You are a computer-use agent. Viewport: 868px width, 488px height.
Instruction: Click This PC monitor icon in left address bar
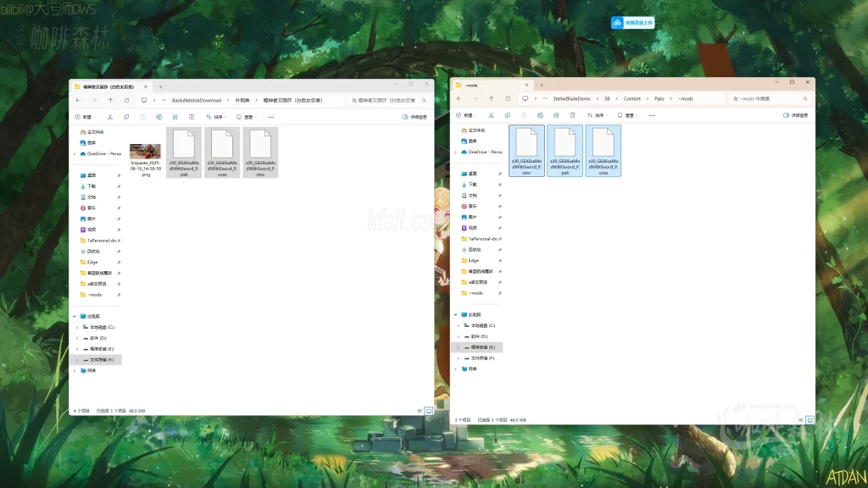point(144,101)
